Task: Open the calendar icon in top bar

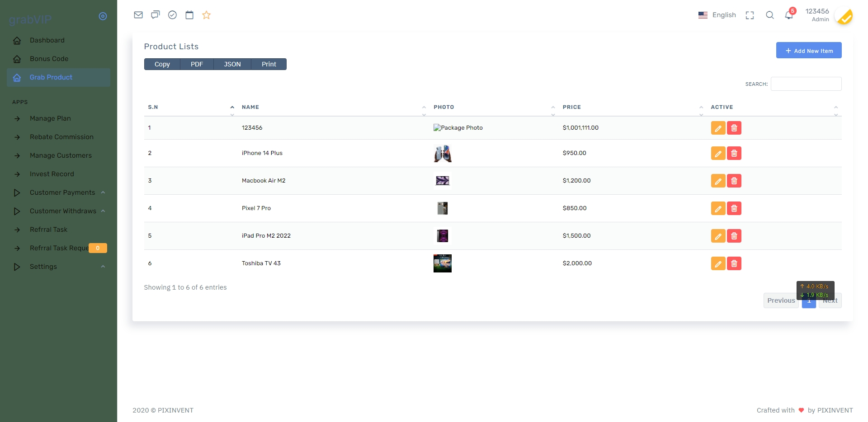Action: click(x=189, y=15)
